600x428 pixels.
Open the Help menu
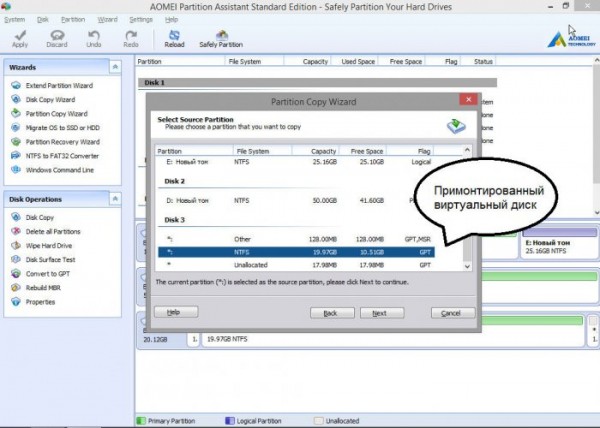171,20
